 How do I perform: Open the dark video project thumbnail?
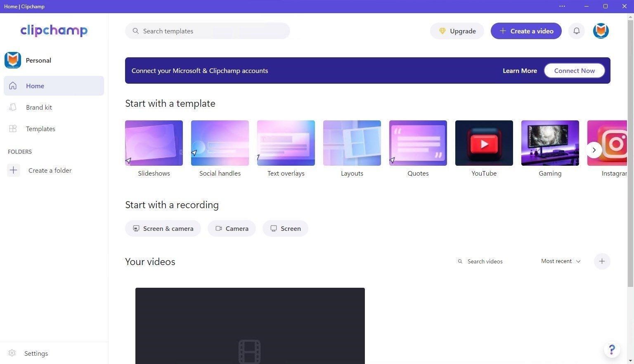coord(250,326)
